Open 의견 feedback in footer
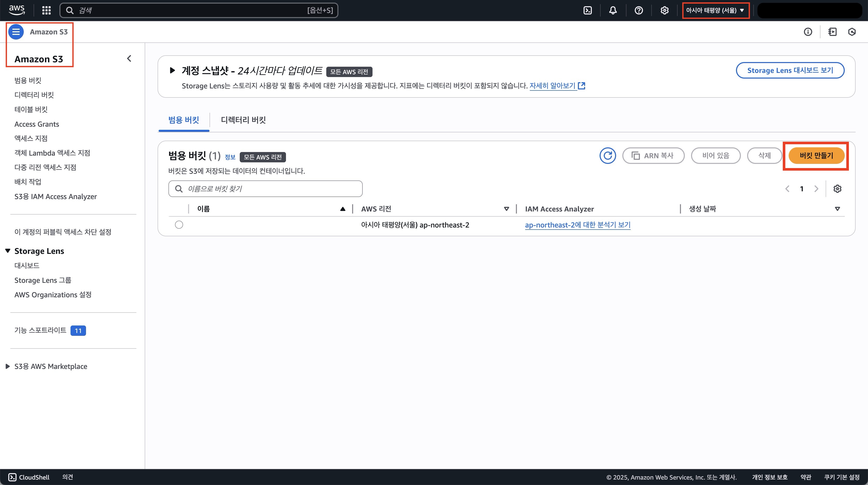 pos(67,477)
